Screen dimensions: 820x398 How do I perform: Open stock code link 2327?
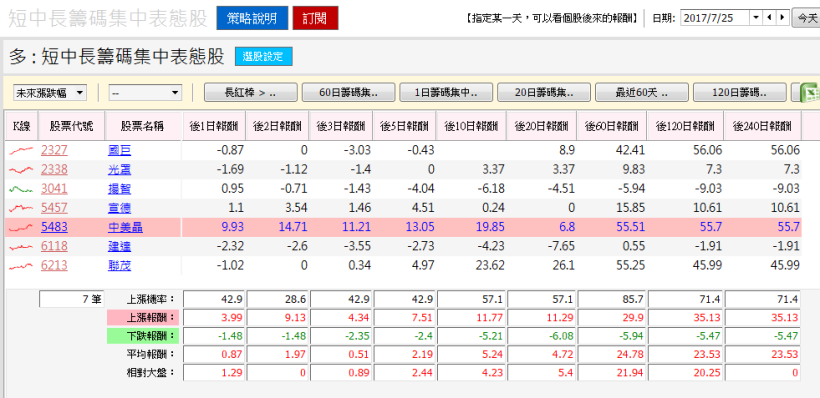click(x=54, y=151)
